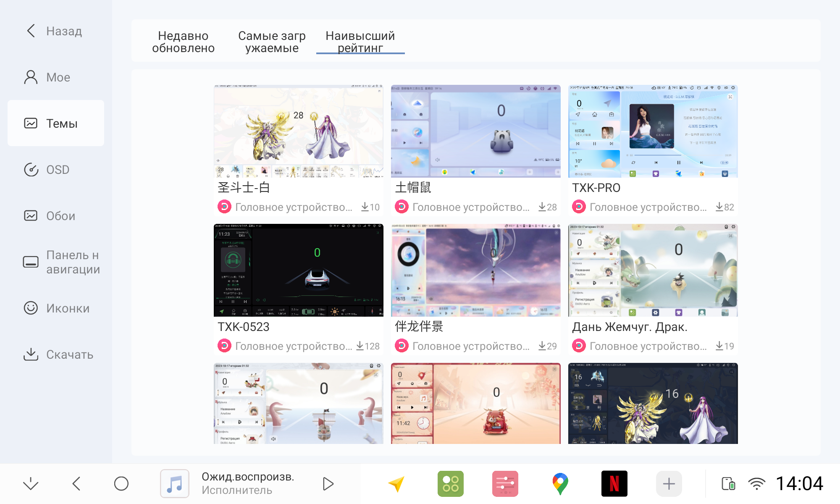Start playback with the play button
Image resolution: width=840 pixels, height=504 pixels.
[x=328, y=484]
